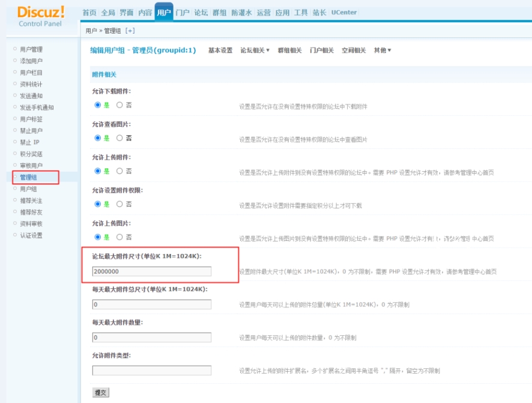Select '否' for 允许查看图片

pos(119,138)
